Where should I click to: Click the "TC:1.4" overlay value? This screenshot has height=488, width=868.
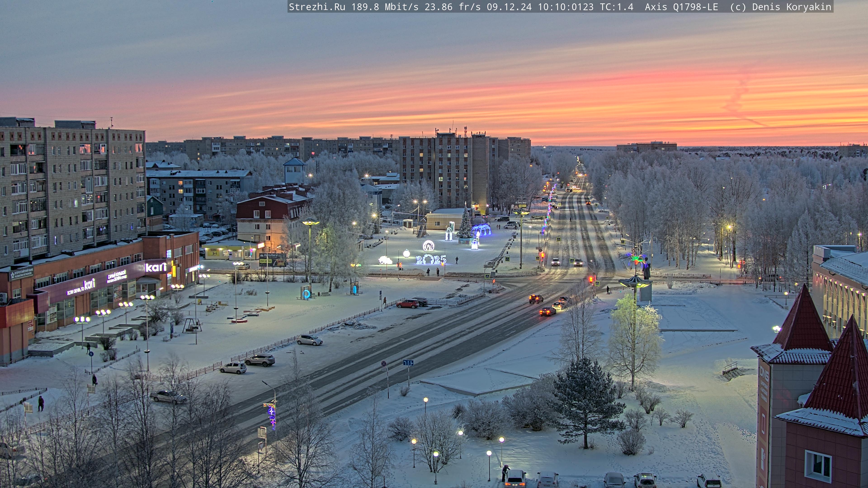616,7
